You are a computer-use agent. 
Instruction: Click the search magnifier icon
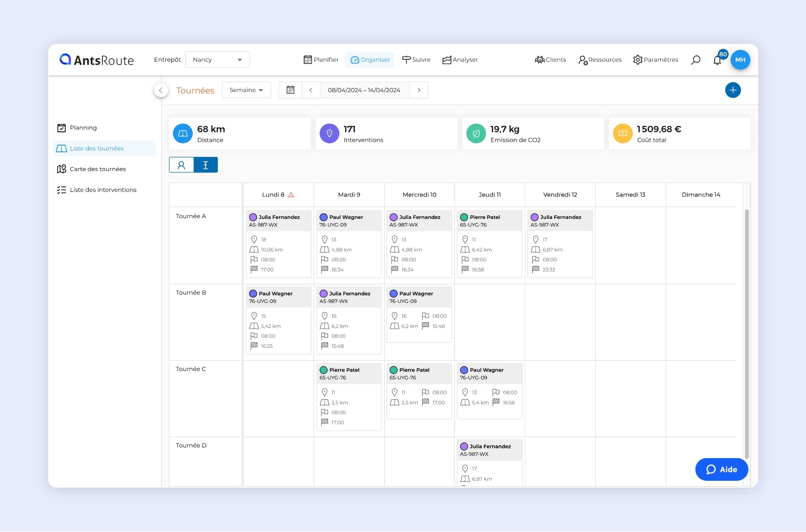pos(695,60)
